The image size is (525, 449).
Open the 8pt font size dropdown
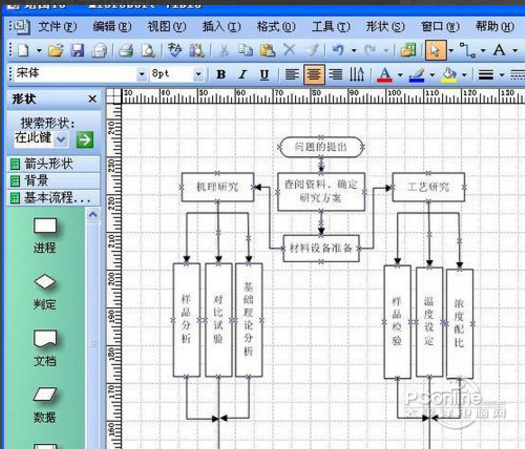point(199,74)
